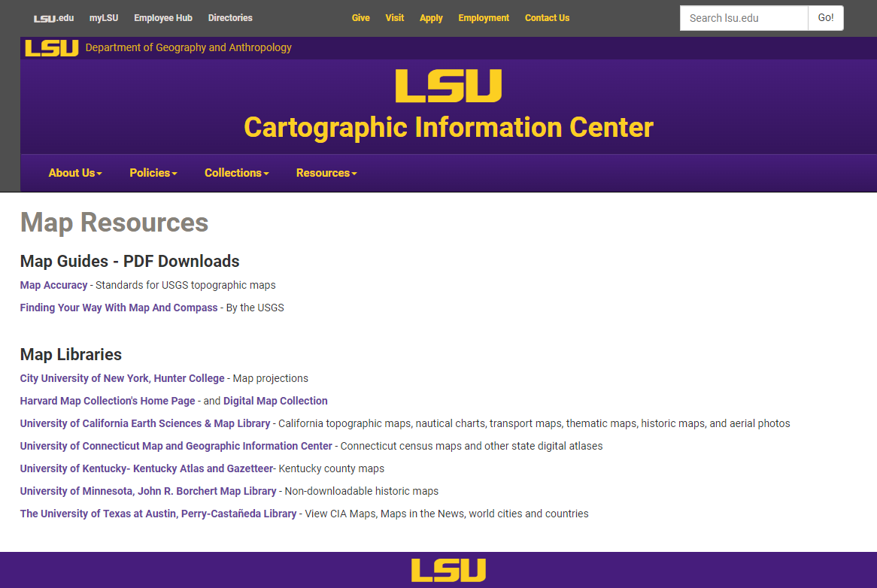
Task: Open City University of New York, Hunter College link
Action: coord(122,378)
